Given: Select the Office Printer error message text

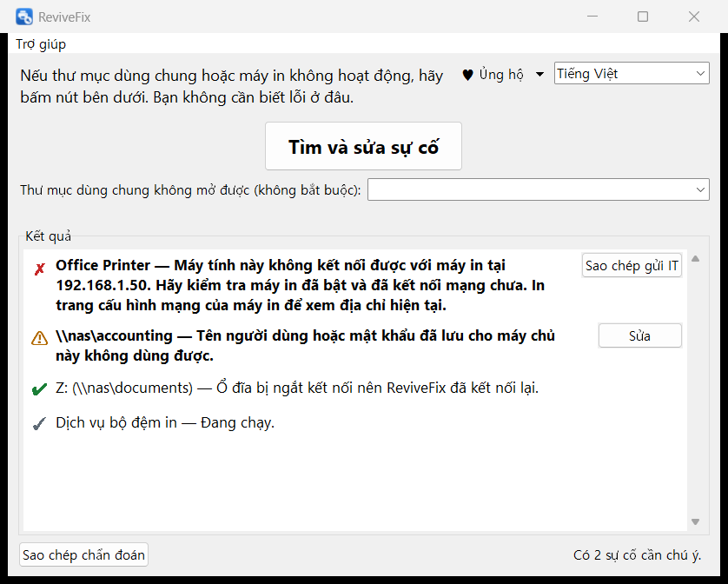Looking at the screenshot, I should pyautogui.click(x=300, y=285).
